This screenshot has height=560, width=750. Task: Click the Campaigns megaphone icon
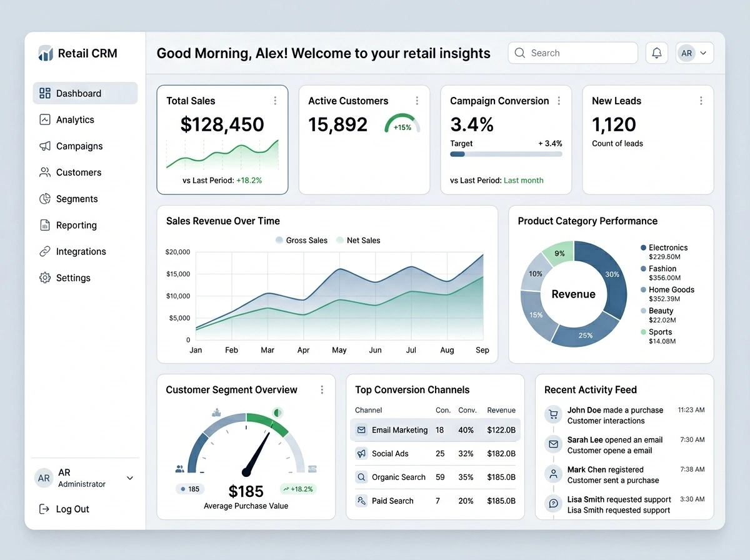[45, 146]
